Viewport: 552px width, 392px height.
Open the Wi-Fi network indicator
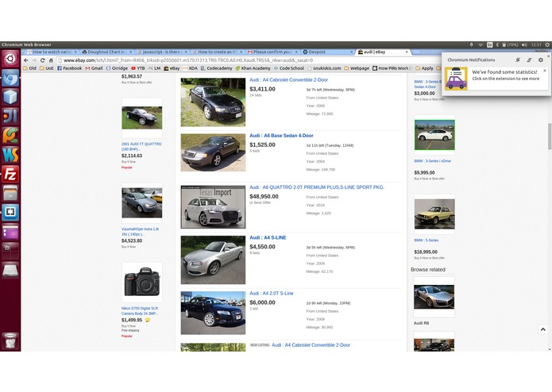click(481, 44)
